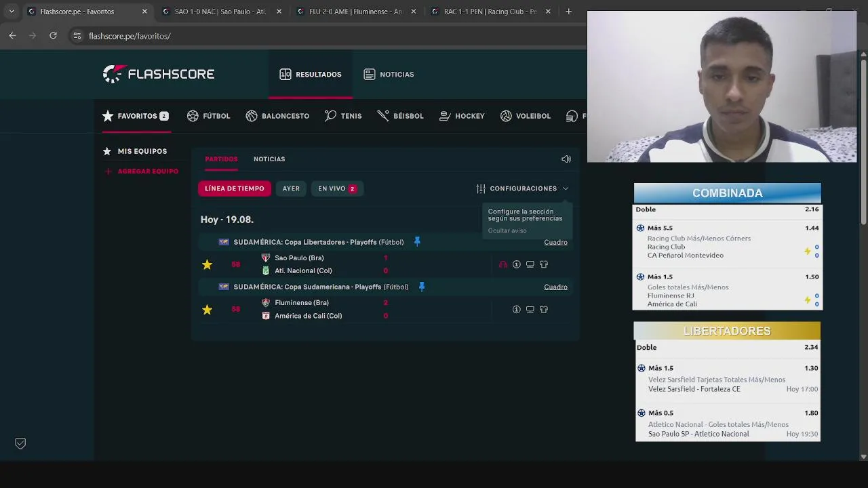Switch to the Partidos tab
This screenshot has width=868, height=488.
221,159
